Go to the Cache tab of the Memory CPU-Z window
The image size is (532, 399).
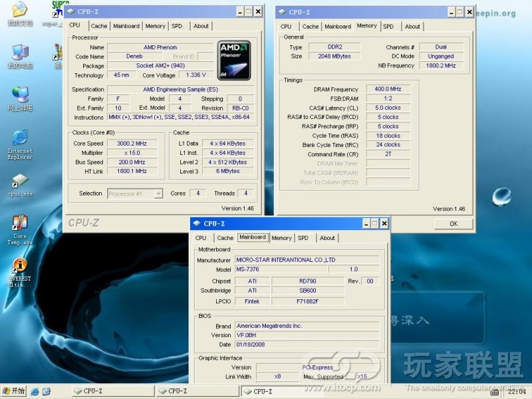[311, 27]
